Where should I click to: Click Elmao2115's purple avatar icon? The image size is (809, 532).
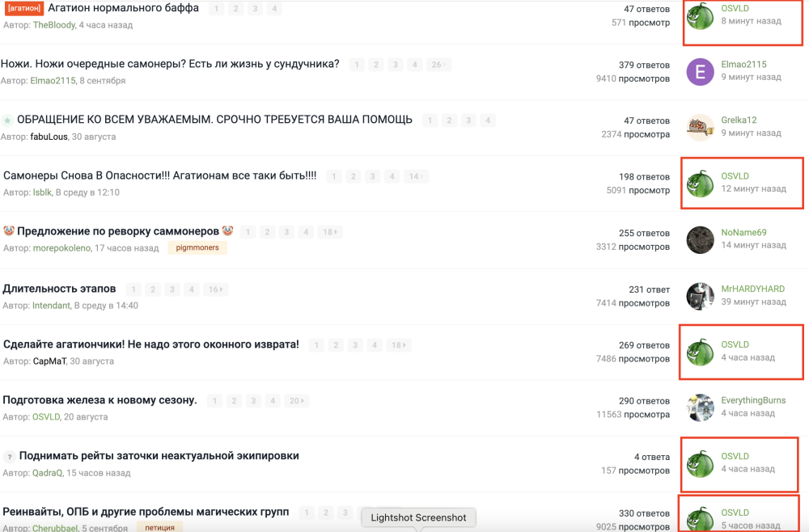(700, 71)
